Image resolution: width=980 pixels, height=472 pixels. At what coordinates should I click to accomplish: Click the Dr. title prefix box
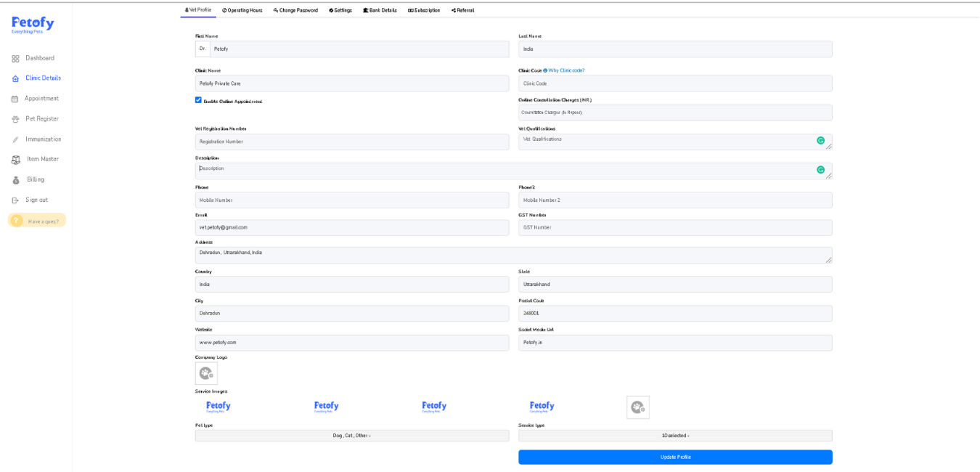coord(203,49)
